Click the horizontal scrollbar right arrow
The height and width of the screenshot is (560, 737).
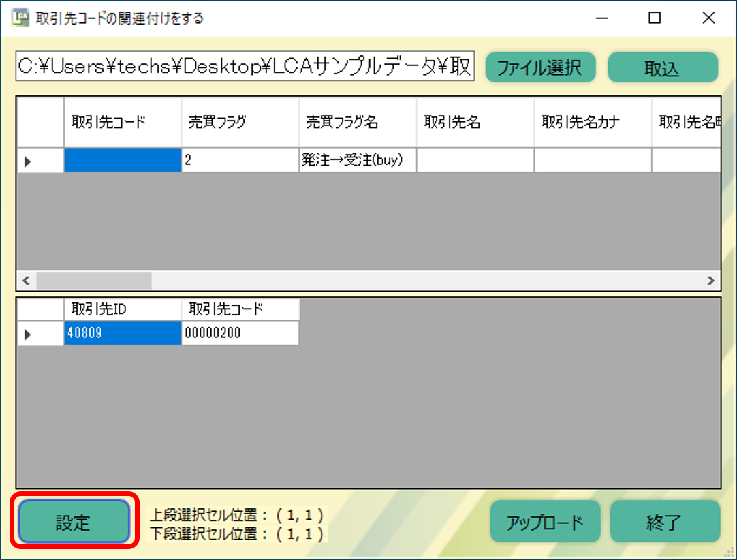pyautogui.click(x=711, y=280)
